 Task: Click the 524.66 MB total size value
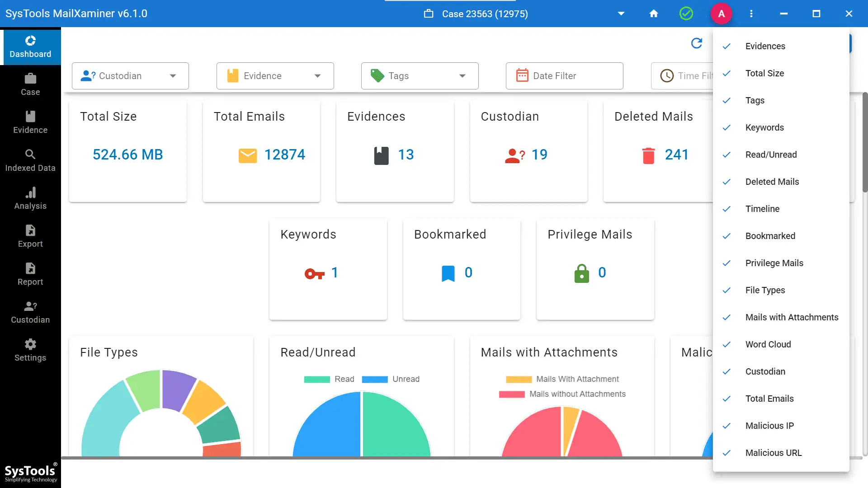tap(128, 155)
